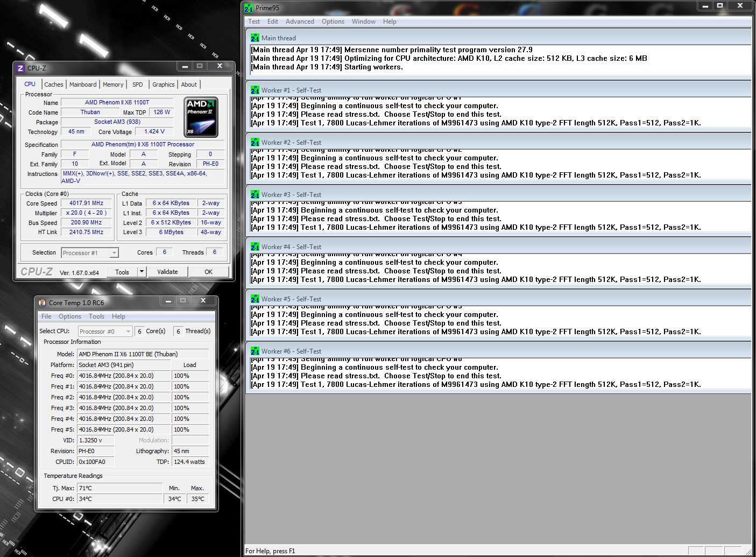Click the Core Temp title bar icon
The height and width of the screenshot is (557, 756).
point(42,303)
